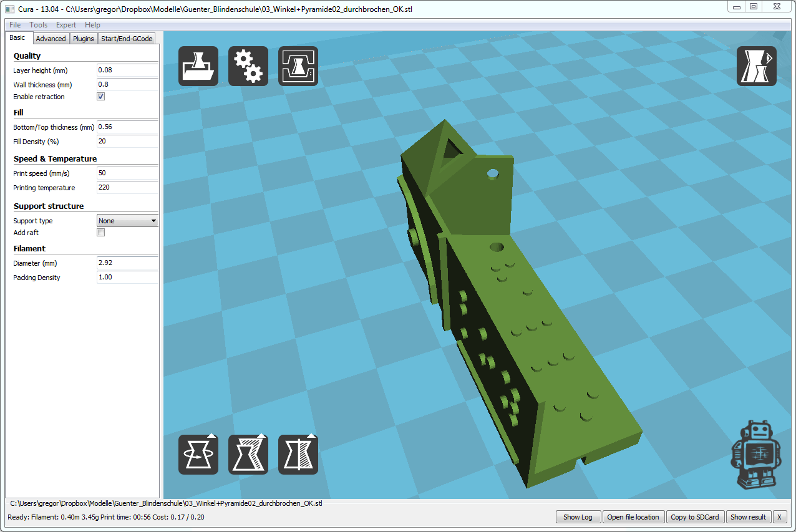Click the filament Diameter input field
The width and height of the screenshot is (796, 532).
coord(128,263)
